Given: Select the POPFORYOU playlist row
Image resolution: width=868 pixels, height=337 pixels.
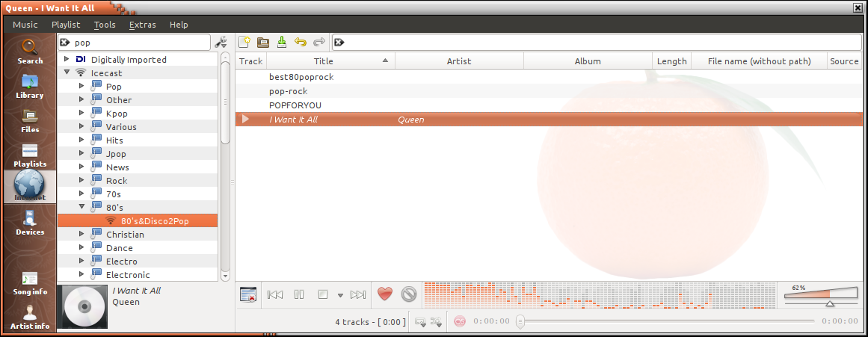Looking at the screenshot, I should (x=295, y=105).
